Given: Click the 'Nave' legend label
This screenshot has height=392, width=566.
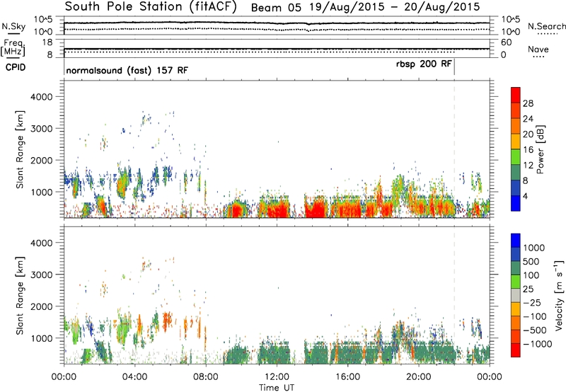Looking at the screenshot, I should pos(538,49).
